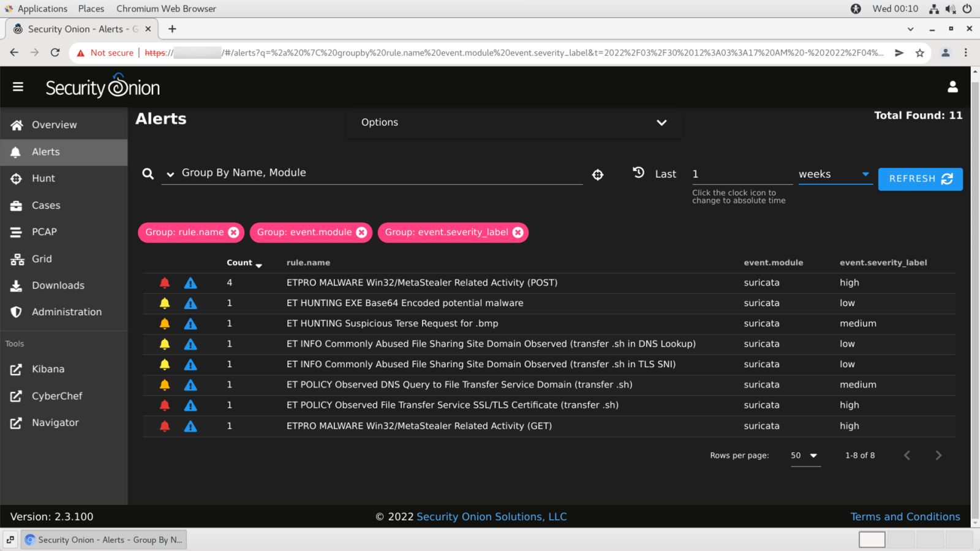Image resolution: width=980 pixels, height=551 pixels.
Task: Acknowledge the MetaStealer POST alert bell
Action: 165,283
